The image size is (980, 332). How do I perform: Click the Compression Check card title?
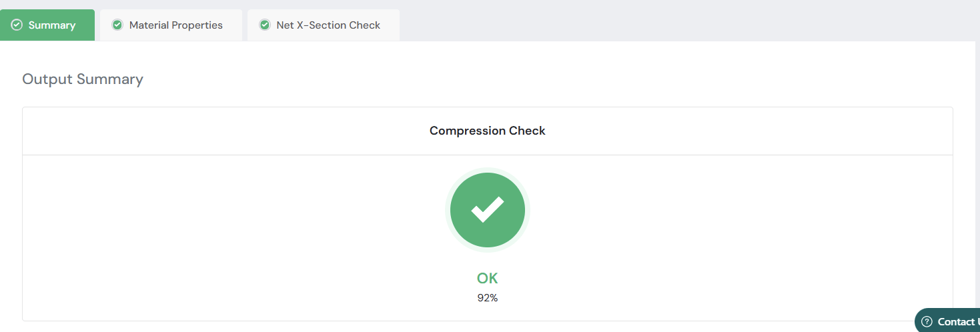coord(488,131)
